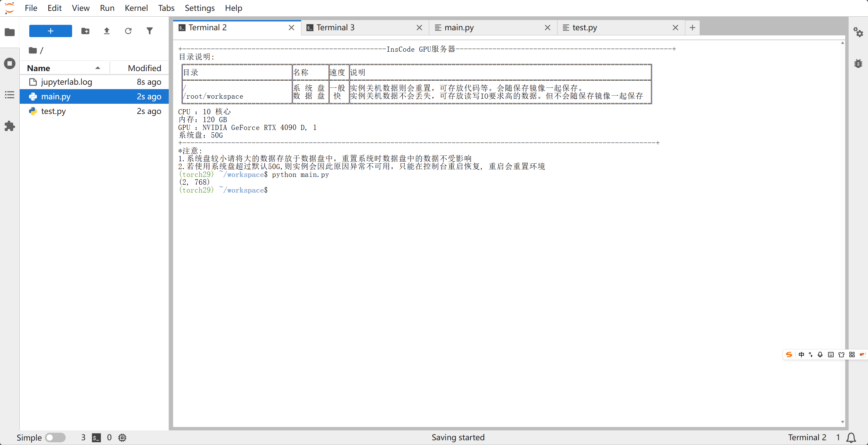Close the Terminal 3 tab
Screen dimensions: 868x445
point(419,28)
